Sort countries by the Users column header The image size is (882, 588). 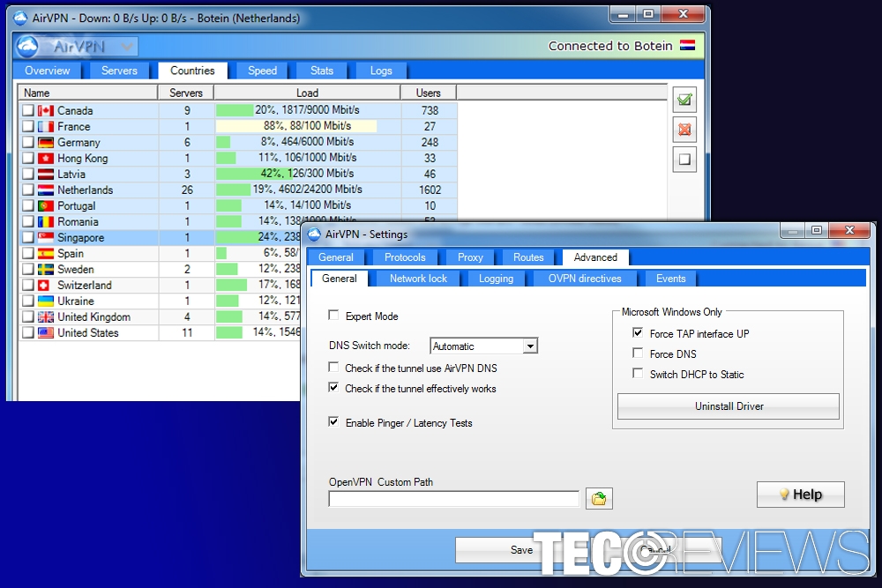[428, 93]
